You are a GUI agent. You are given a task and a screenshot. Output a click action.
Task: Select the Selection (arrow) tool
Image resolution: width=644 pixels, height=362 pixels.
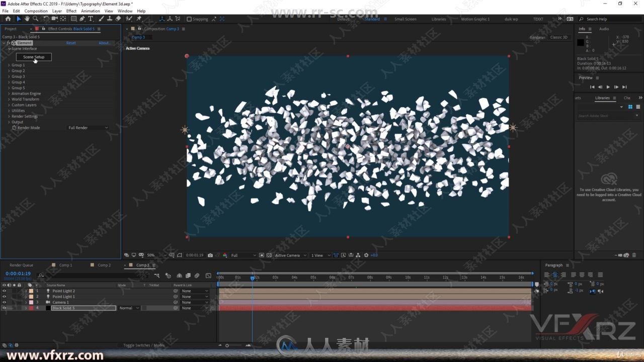tap(19, 19)
